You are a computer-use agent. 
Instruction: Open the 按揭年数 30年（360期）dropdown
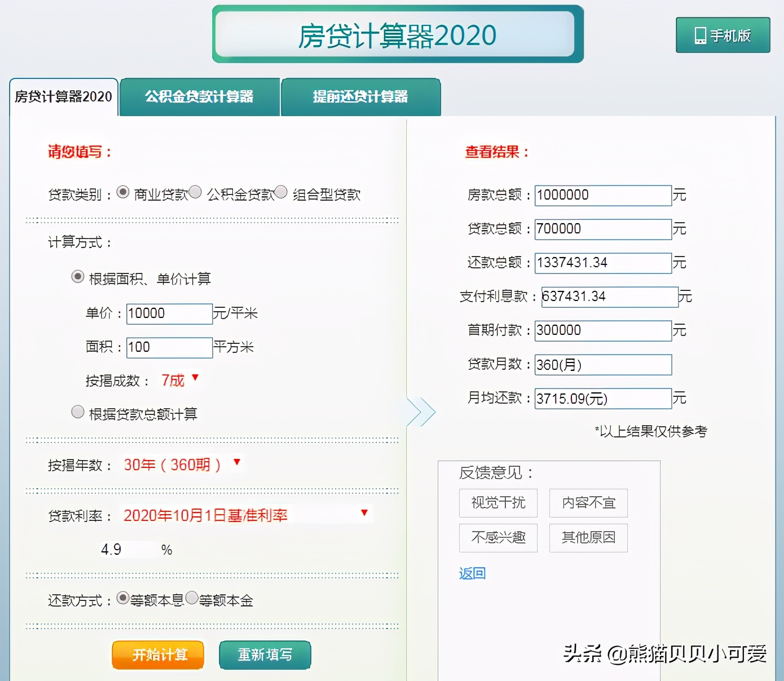pyautogui.click(x=182, y=465)
